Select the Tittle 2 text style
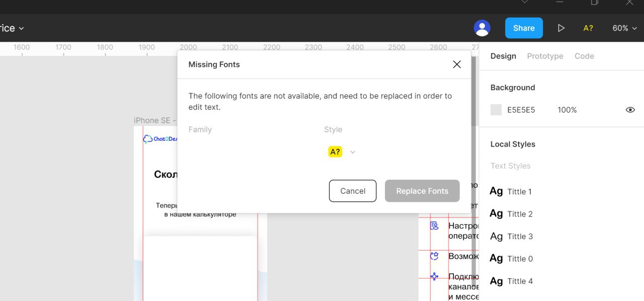Screen dimensions: 644x301 [511, 214]
